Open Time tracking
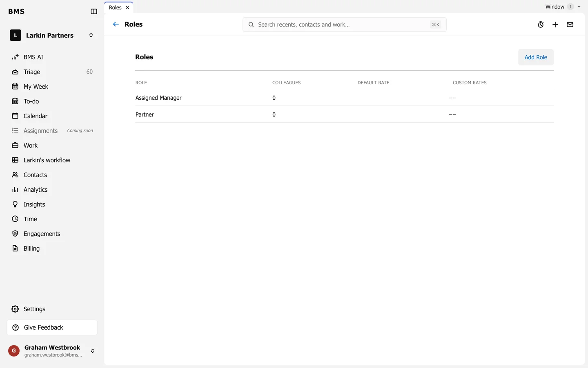This screenshot has width=588, height=368. [x=52, y=219]
